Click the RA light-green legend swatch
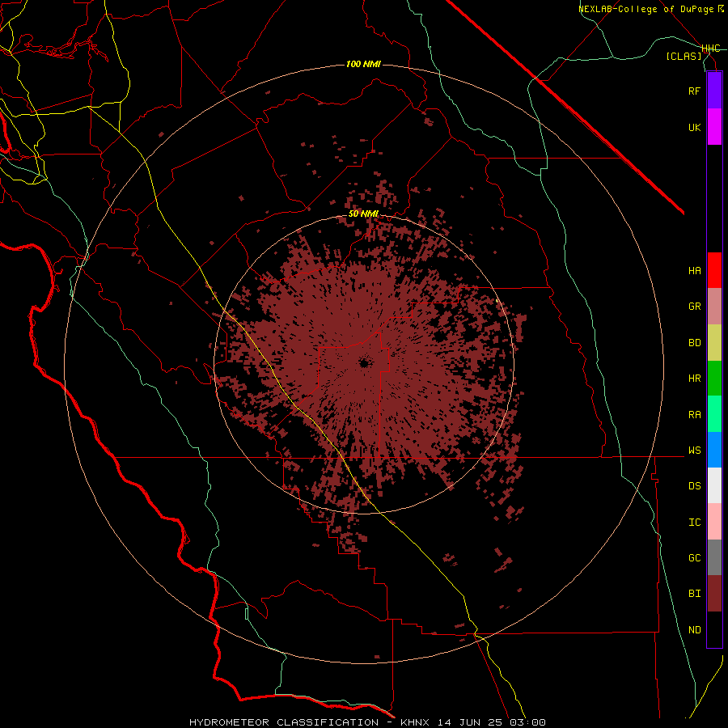Image resolution: width=728 pixels, height=728 pixels. [x=714, y=414]
